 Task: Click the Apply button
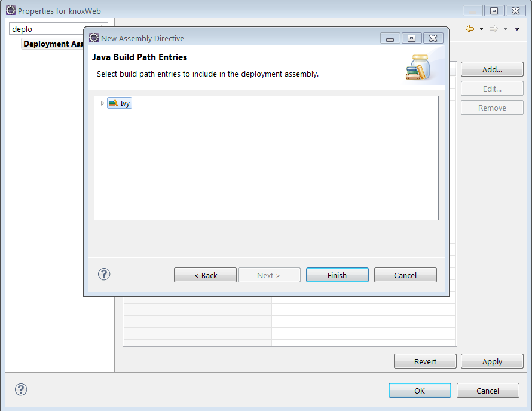492,361
